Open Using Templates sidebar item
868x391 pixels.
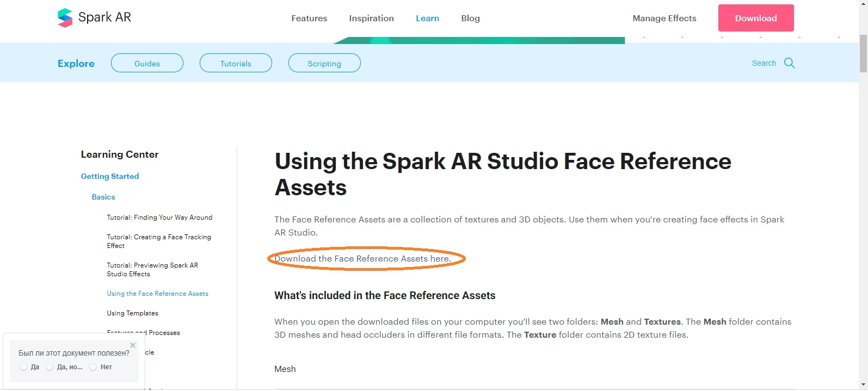(132, 313)
